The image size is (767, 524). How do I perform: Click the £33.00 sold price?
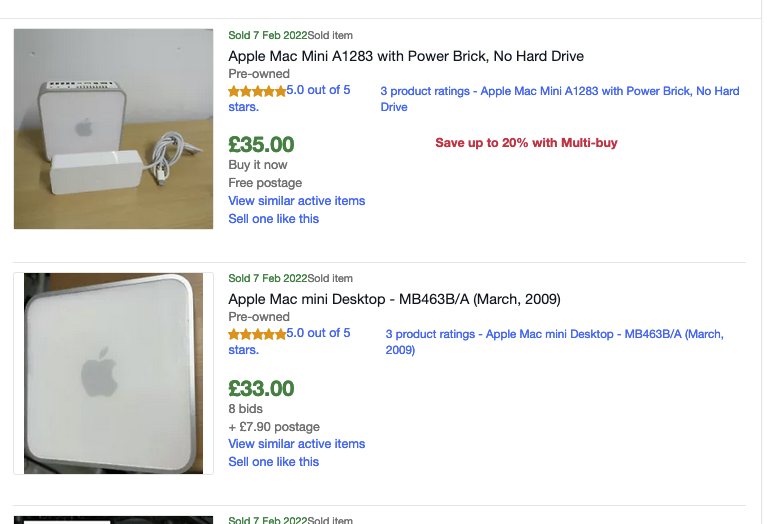(x=261, y=388)
